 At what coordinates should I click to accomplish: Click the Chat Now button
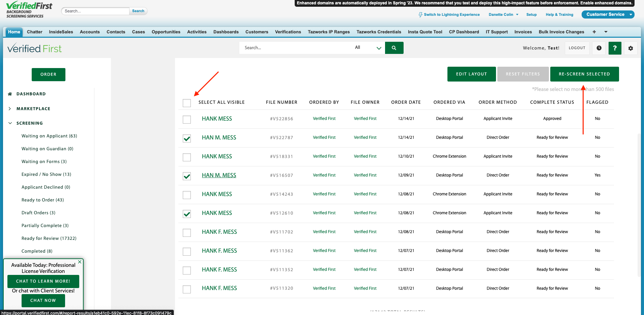coord(43,301)
